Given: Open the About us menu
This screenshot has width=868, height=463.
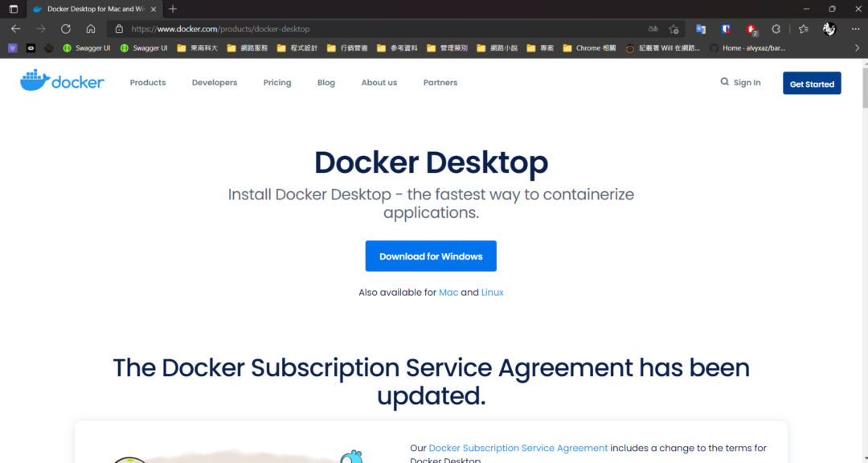Looking at the screenshot, I should pyautogui.click(x=379, y=83).
